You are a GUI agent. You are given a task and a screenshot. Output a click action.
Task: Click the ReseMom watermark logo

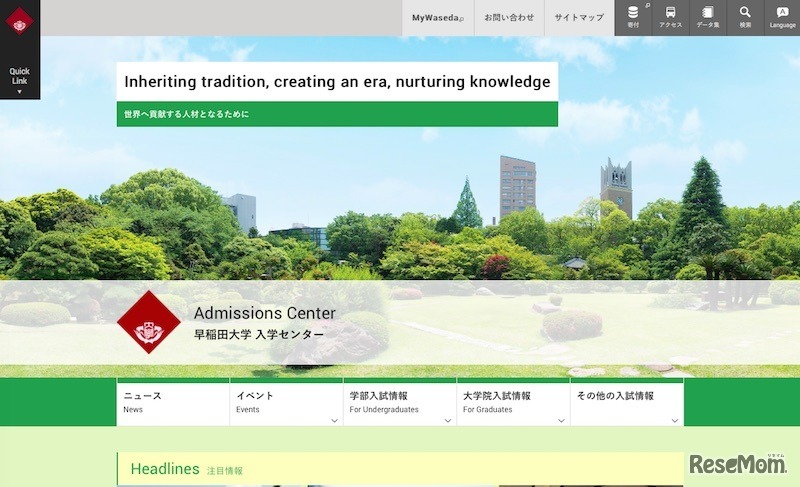click(x=738, y=465)
